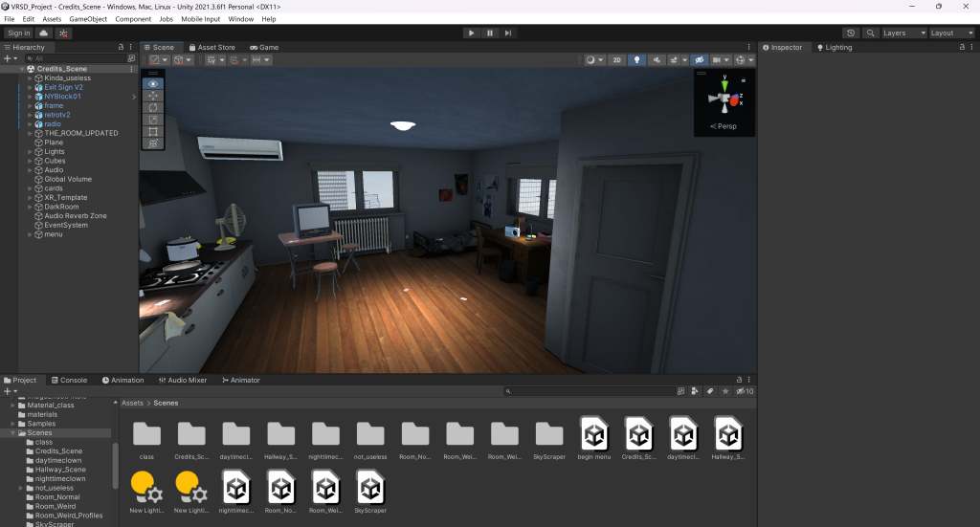
Task: Toggle the gizmo rotation lock
Action: (x=743, y=80)
